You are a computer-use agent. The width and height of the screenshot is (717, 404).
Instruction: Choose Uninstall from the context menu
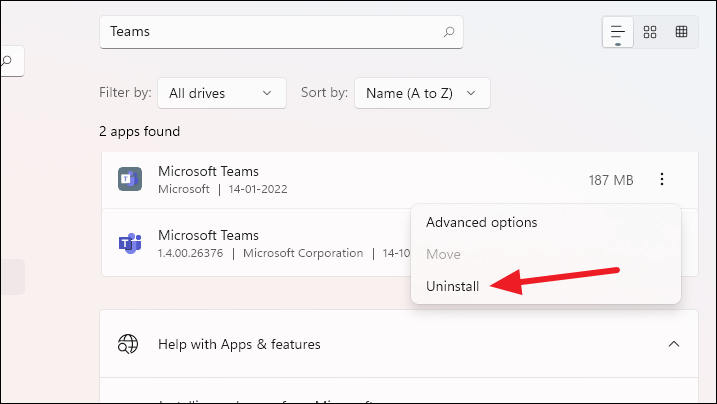click(452, 287)
